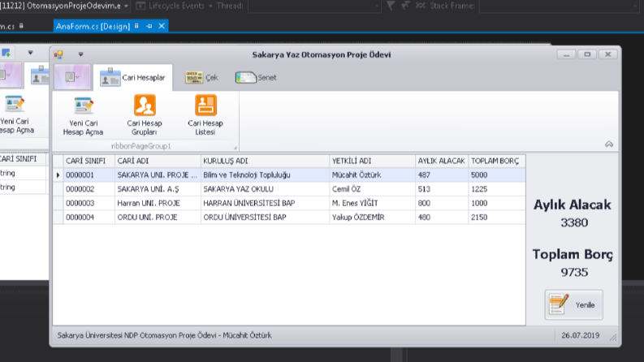Select cell Cemil ÖZ
The width and height of the screenshot is (644, 362).
tap(372, 189)
